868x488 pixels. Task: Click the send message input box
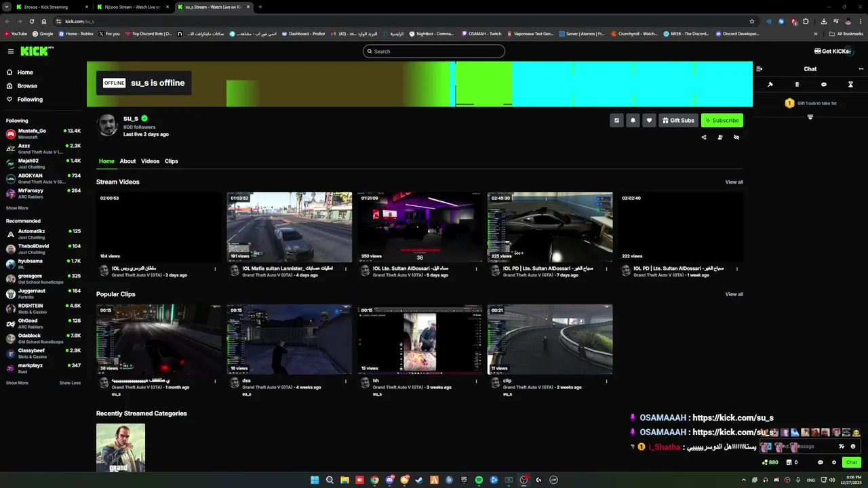pyautogui.click(x=810, y=447)
